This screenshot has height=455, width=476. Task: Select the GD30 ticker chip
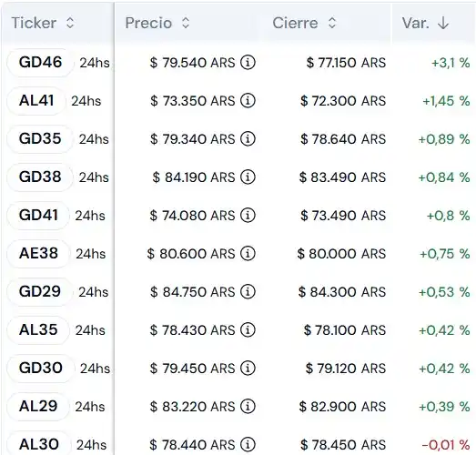(x=41, y=369)
